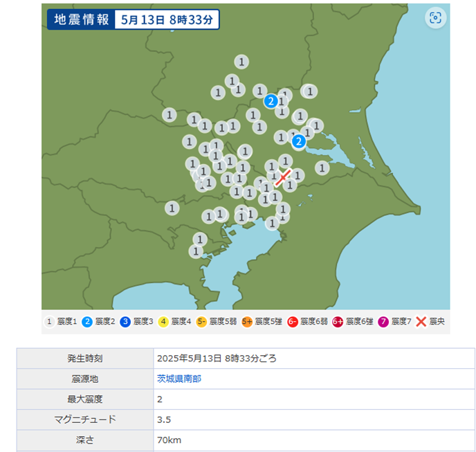Click the northern blue intensity 2 marker

point(272,101)
